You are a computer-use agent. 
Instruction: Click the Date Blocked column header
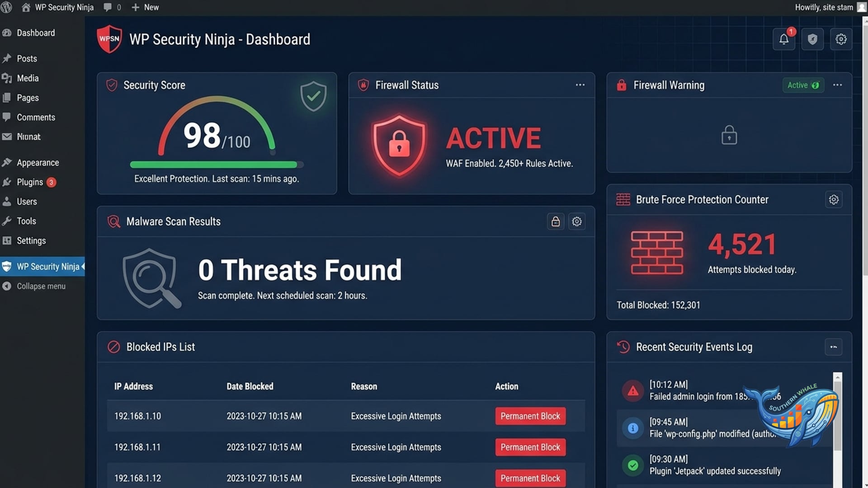(250, 386)
